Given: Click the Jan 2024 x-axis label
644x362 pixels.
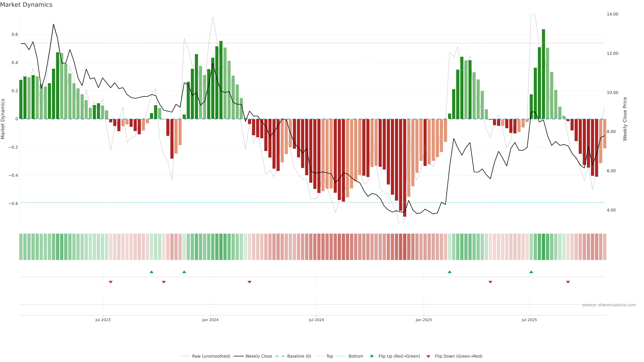Looking at the screenshot, I should point(210,320).
